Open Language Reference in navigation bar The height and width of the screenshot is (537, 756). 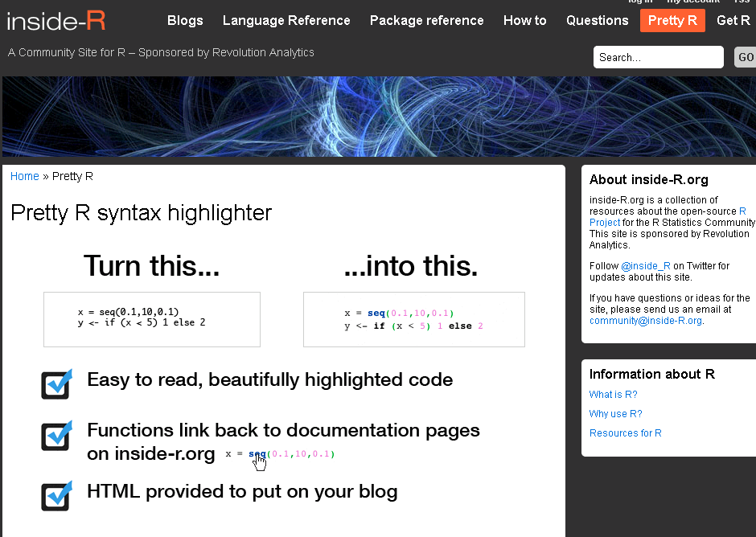[286, 21]
